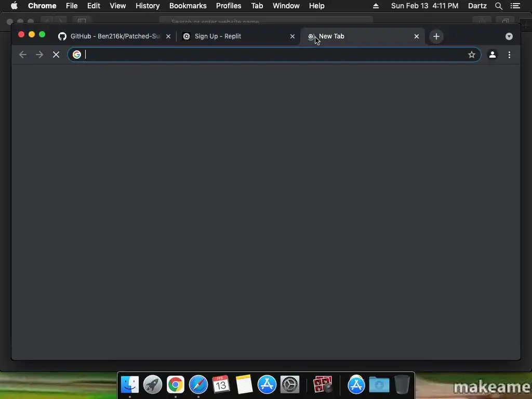
Task: Open the Edit menu
Action: [x=94, y=6]
